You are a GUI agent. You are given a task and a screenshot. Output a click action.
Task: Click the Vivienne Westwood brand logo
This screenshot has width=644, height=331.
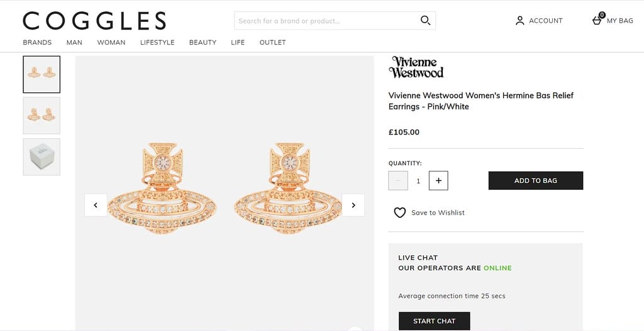point(416,67)
